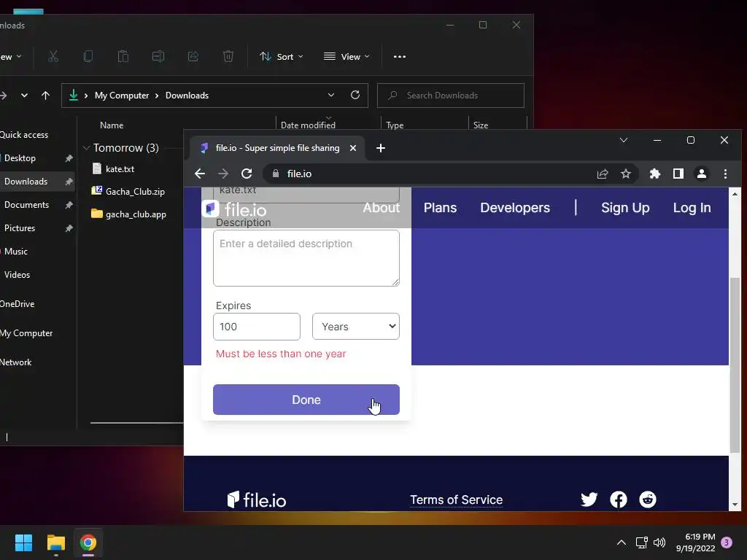
Task: Click the chevron before My Computer in breadcrumb
Action: [86, 96]
